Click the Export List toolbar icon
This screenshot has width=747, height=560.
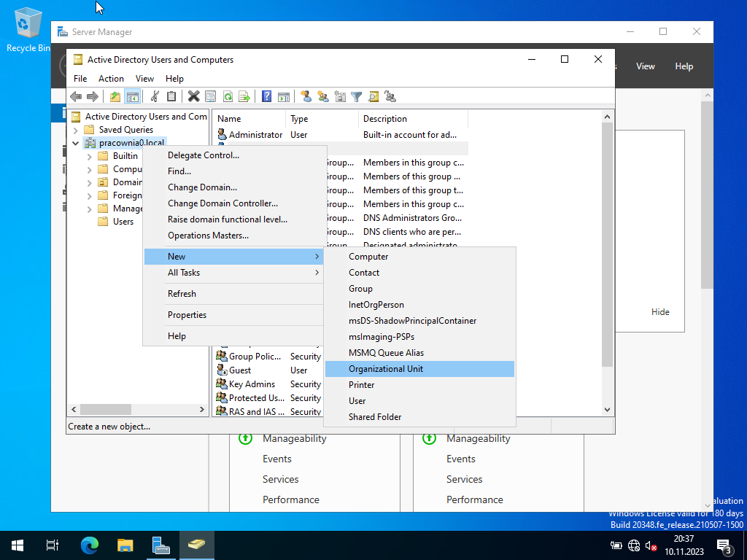pyautogui.click(x=244, y=97)
